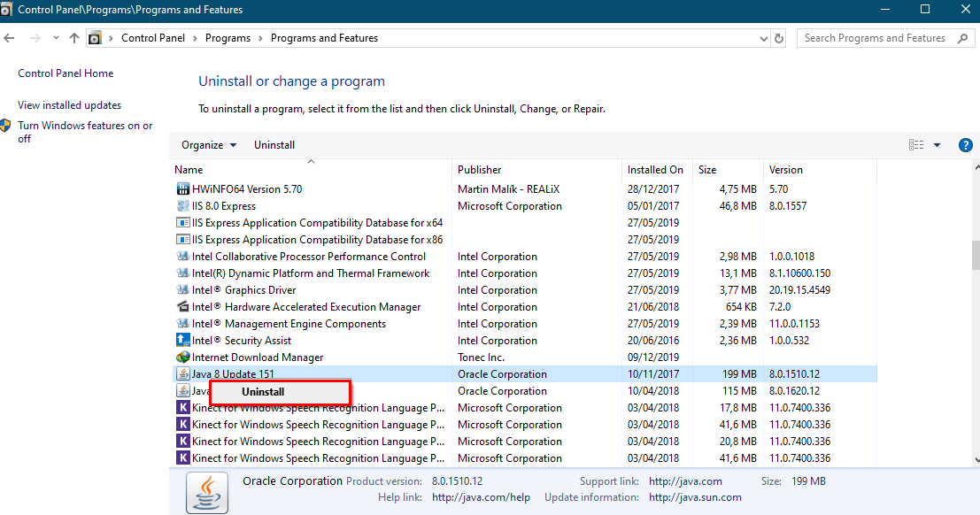This screenshot has width=980, height=515.
Task: Open the recent locations dropdown arrow
Action: coord(56,38)
